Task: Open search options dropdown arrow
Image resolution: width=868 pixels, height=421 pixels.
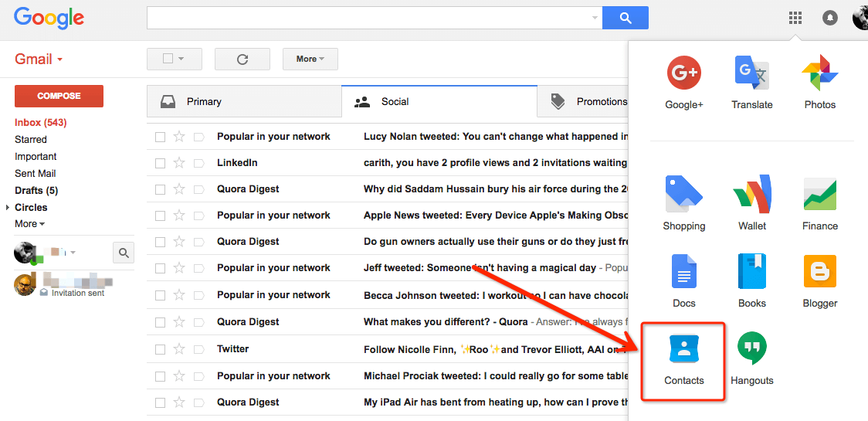Action: [595, 19]
